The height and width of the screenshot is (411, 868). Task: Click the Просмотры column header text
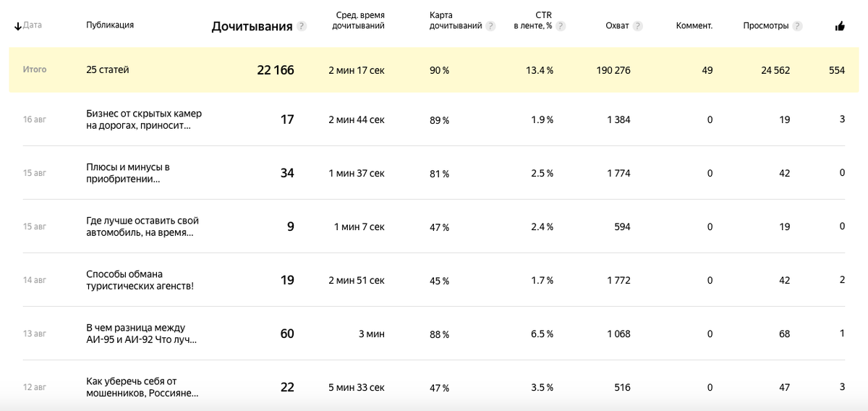click(765, 26)
